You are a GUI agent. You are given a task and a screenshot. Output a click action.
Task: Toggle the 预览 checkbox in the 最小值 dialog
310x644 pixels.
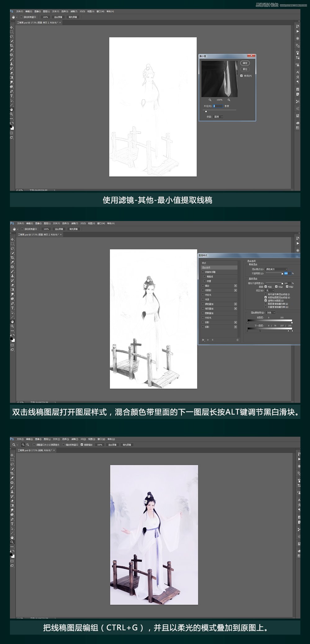(241, 76)
